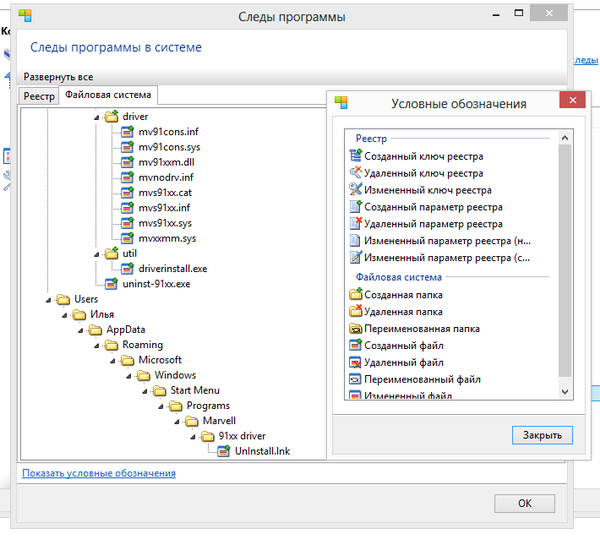This screenshot has height=545, width=600.
Task: Click the created-file icon next to mv91cons.inf
Action: (127, 132)
